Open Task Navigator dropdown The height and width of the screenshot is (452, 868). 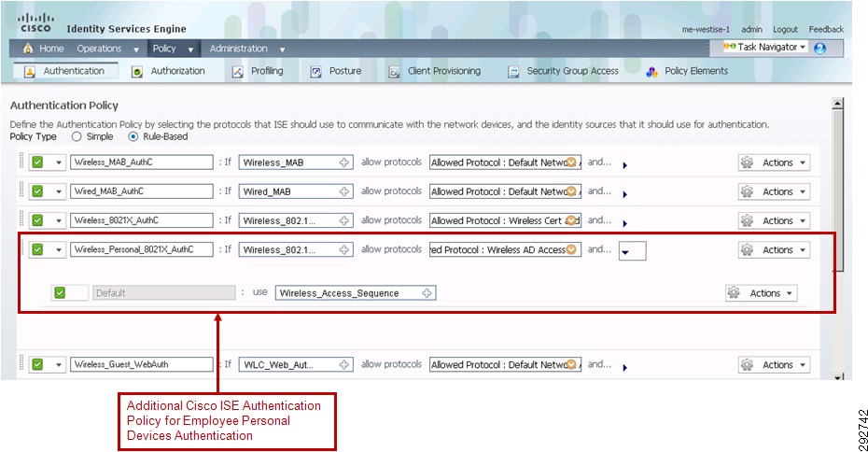tap(765, 48)
